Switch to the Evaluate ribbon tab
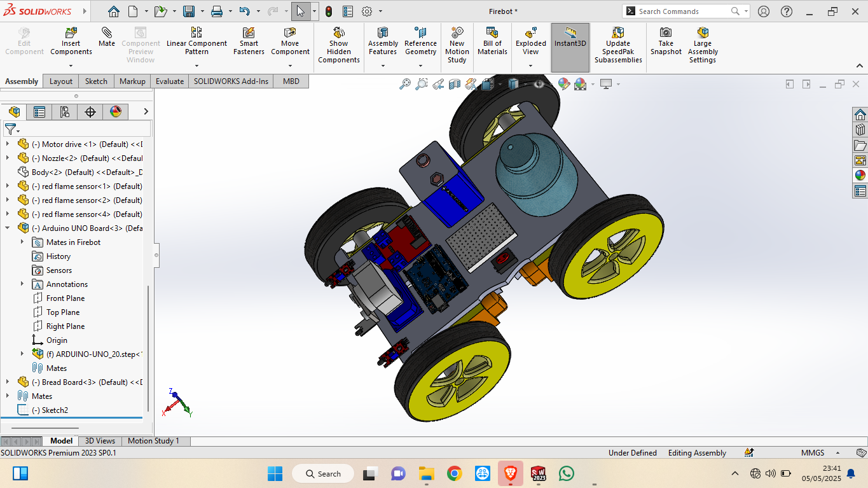The width and height of the screenshot is (868, 488). (170, 81)
